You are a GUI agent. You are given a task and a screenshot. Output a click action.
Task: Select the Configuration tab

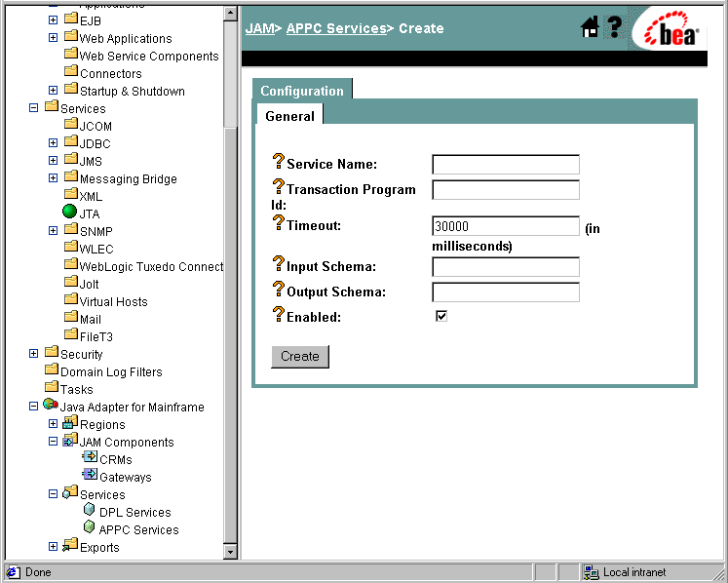302,91
